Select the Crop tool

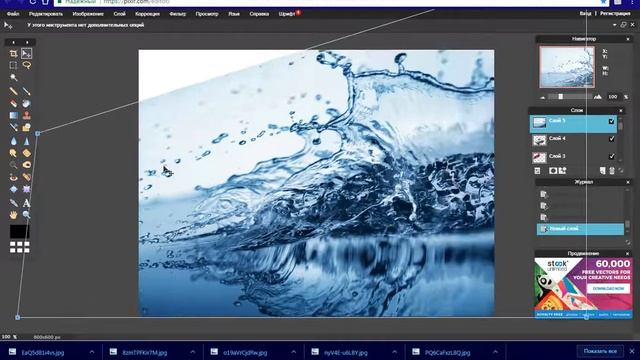pyautogui.click(x=13, y=53)
